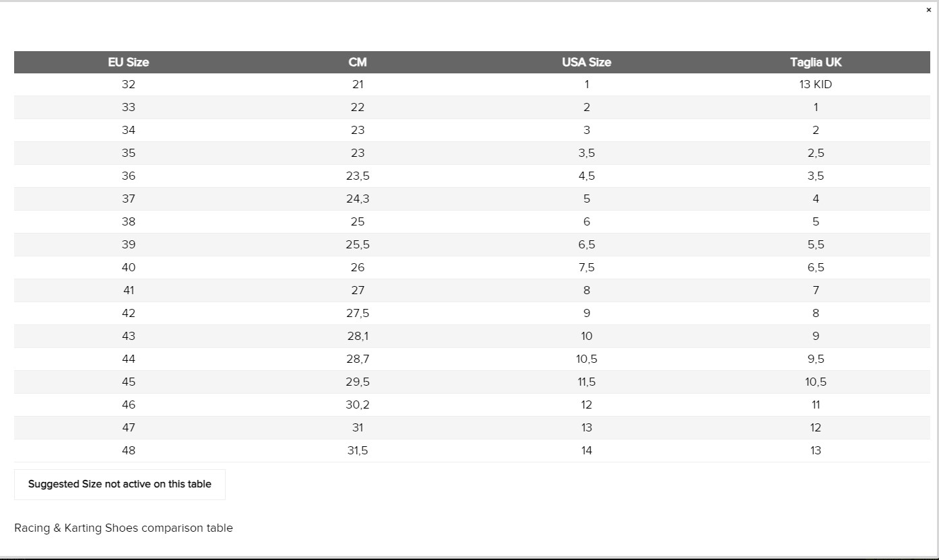Click the CM column header

click(x=358, y=62)
